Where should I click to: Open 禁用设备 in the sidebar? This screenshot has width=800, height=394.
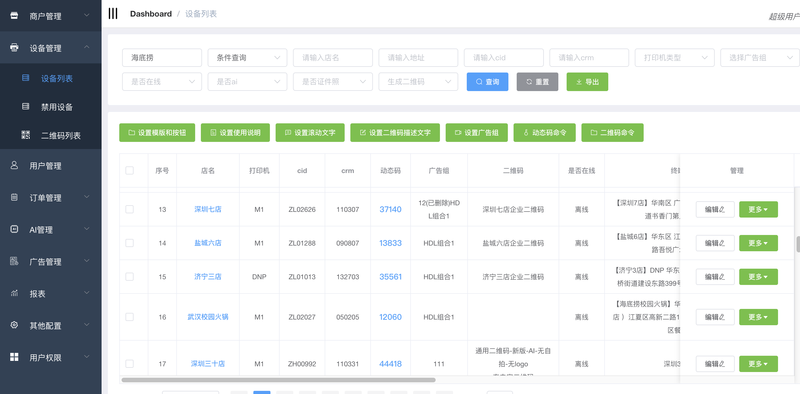click(51, 107)
